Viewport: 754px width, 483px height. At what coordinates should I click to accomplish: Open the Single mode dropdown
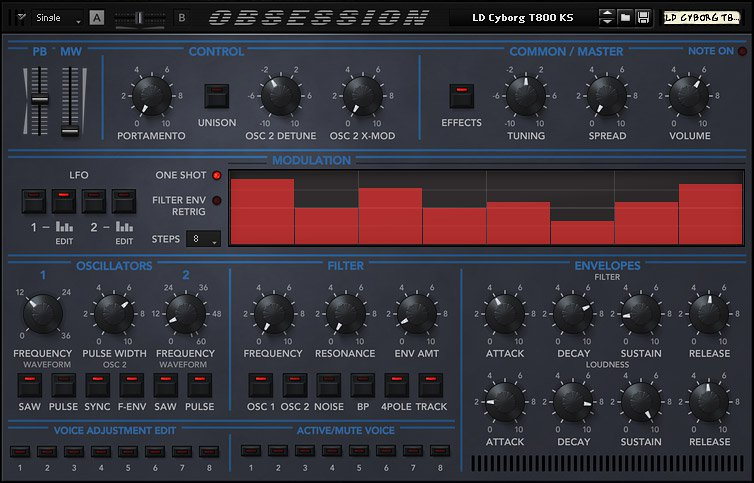[x=58, y=18]
